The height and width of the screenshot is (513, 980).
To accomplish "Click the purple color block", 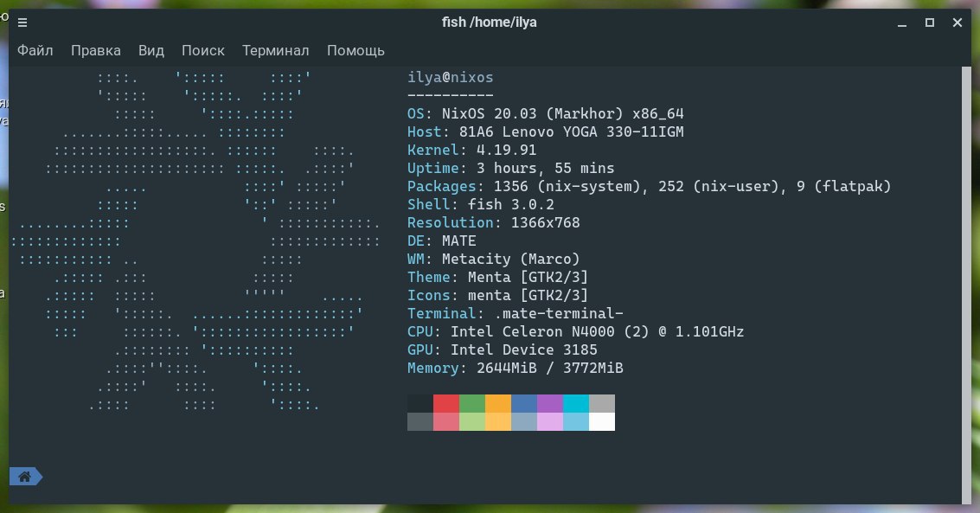I will 550,404.
